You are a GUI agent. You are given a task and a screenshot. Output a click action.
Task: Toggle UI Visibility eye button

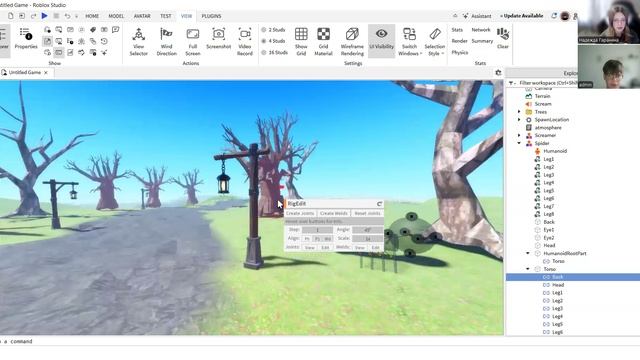381,40
